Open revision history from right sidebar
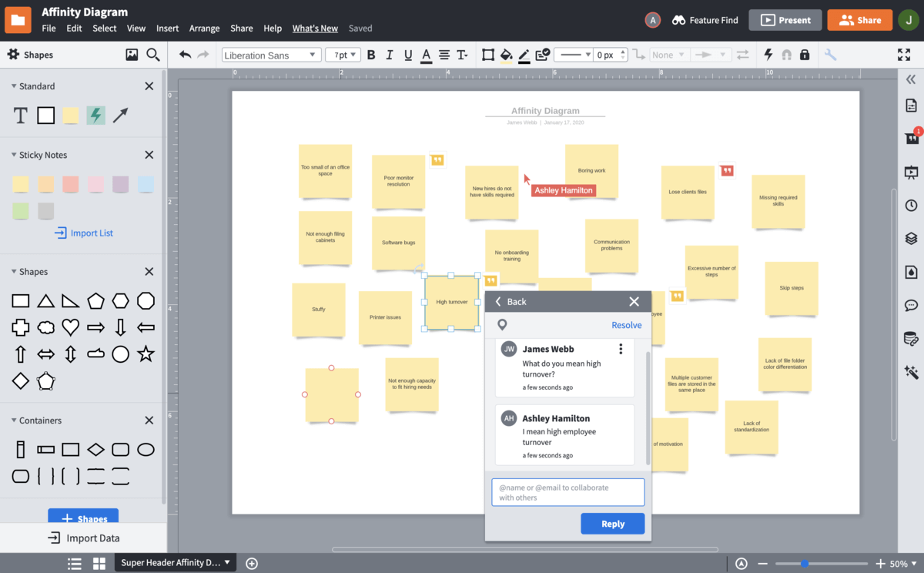Image resolution: width=924 pixels, height=573 pixels. click(912, 204)
